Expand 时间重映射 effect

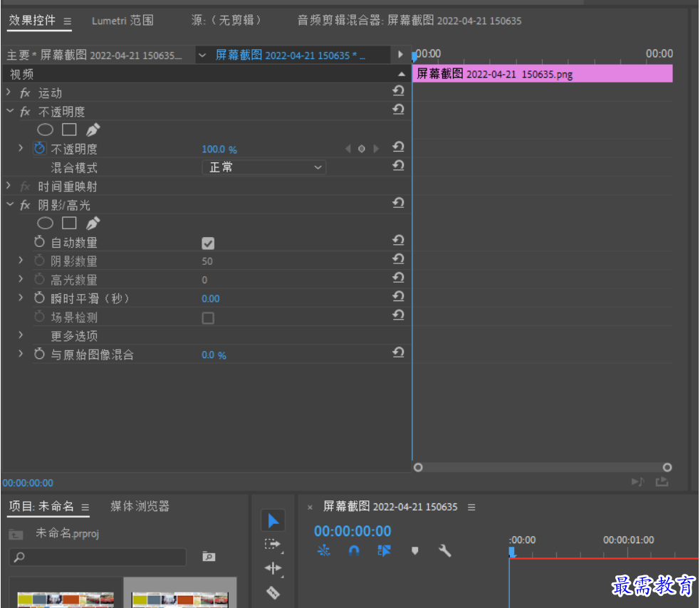(9, 185)
